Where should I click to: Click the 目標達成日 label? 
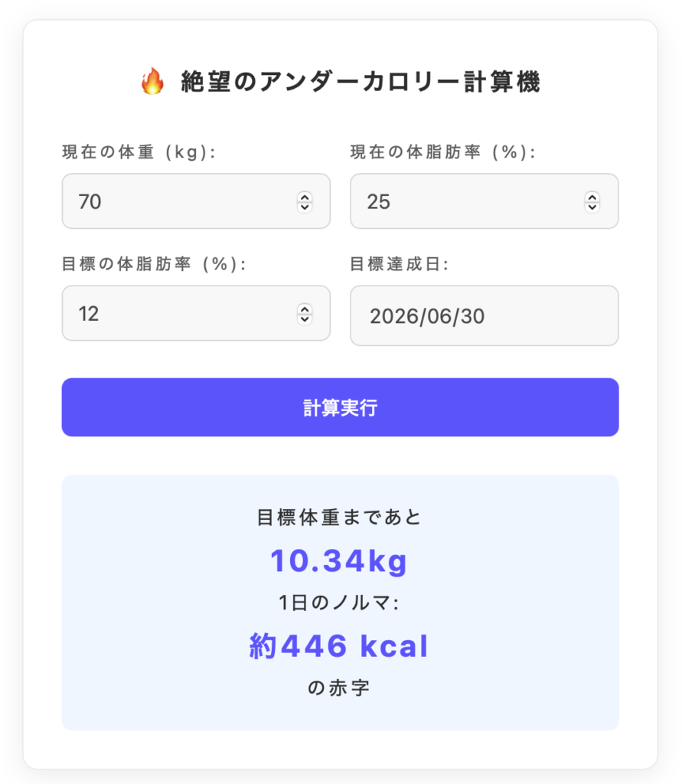(399, 265)
